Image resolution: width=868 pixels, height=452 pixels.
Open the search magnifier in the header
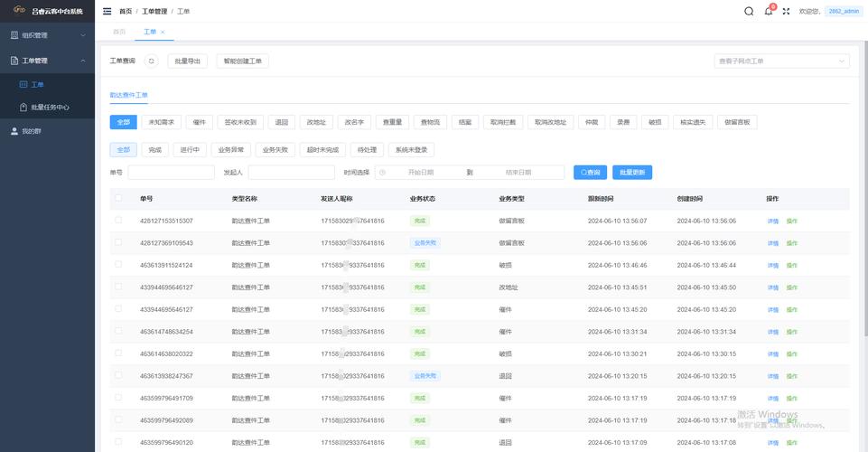click(749, 11)
